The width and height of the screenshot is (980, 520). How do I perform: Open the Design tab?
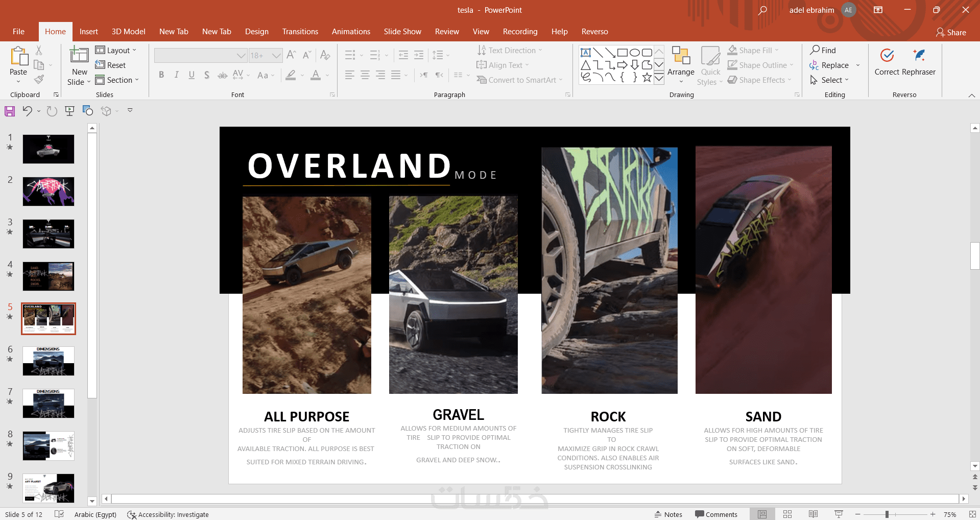257,32
